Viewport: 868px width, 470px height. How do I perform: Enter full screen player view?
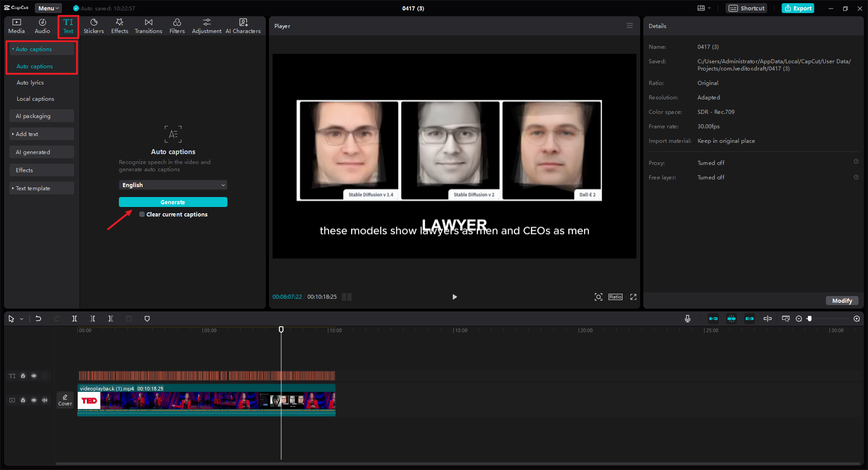point(633,297)
